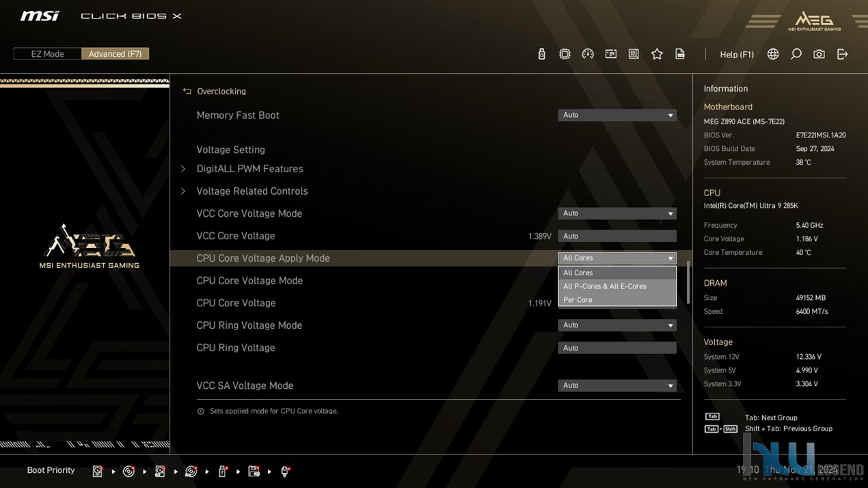The width and height of the screenshot is (868, 488).
Task: Go back using the Overclocking arrow icon
Action: (187, 91)
